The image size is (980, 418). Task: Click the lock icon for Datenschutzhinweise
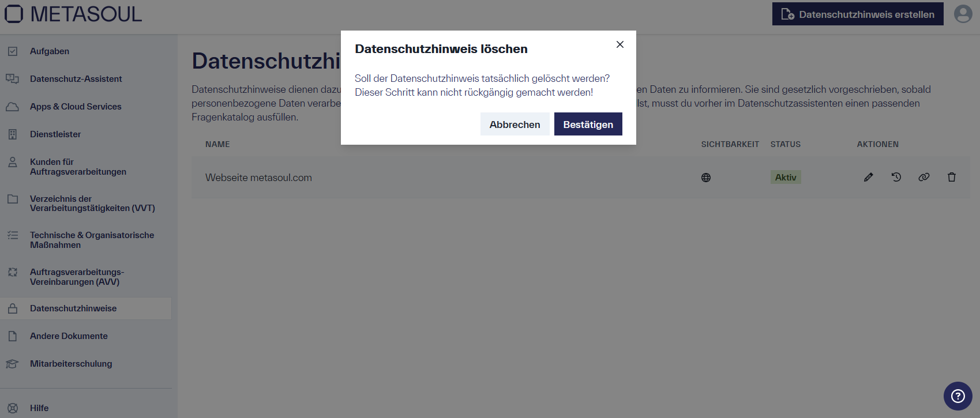pyautogui.click(x=13, y=308)
